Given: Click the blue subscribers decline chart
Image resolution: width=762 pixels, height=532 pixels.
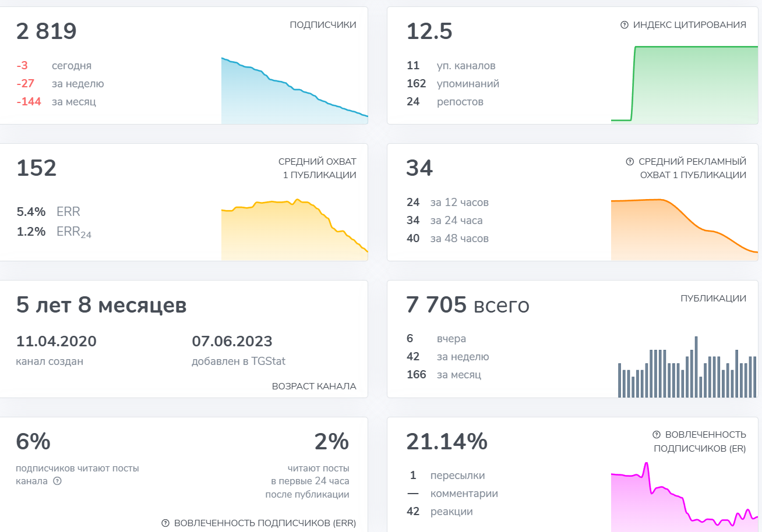Looking at the screenshot, I should point(295,91).
